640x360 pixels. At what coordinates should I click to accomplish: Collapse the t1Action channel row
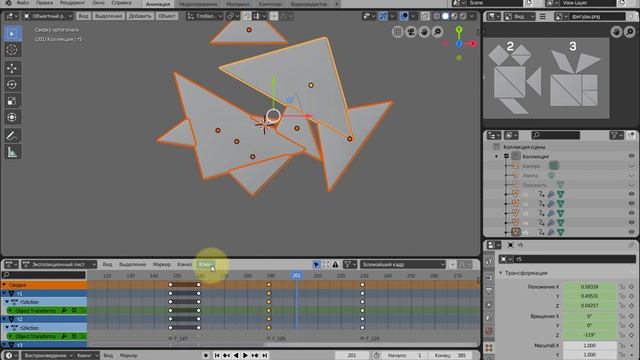(7, 302)
